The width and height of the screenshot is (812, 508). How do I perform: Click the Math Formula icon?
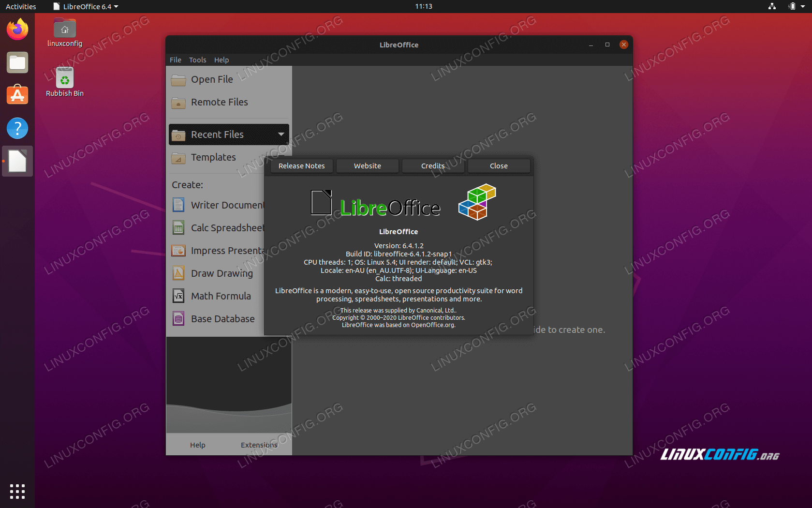(178, 296)
